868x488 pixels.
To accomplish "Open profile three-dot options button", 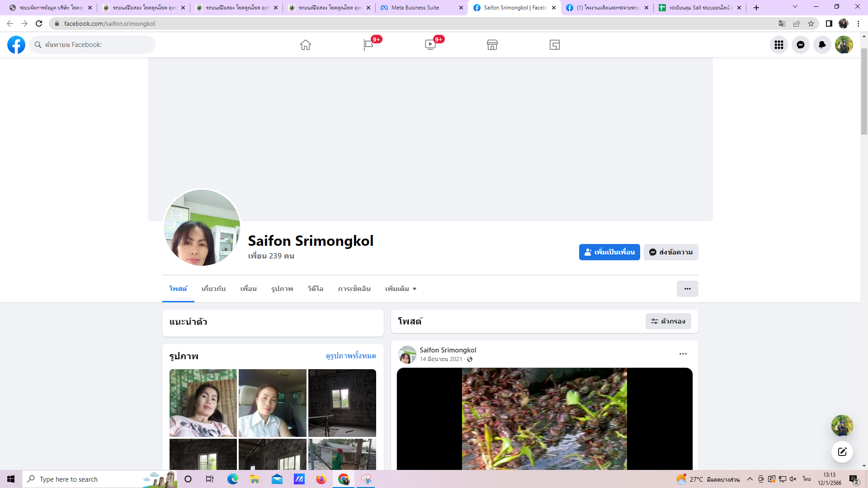I will pos(687,289).
